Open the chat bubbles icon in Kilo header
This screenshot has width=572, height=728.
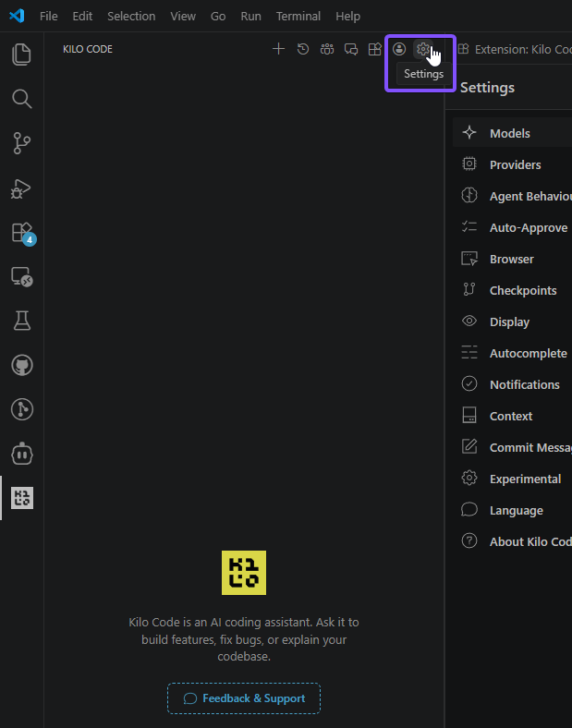point(351,49)
